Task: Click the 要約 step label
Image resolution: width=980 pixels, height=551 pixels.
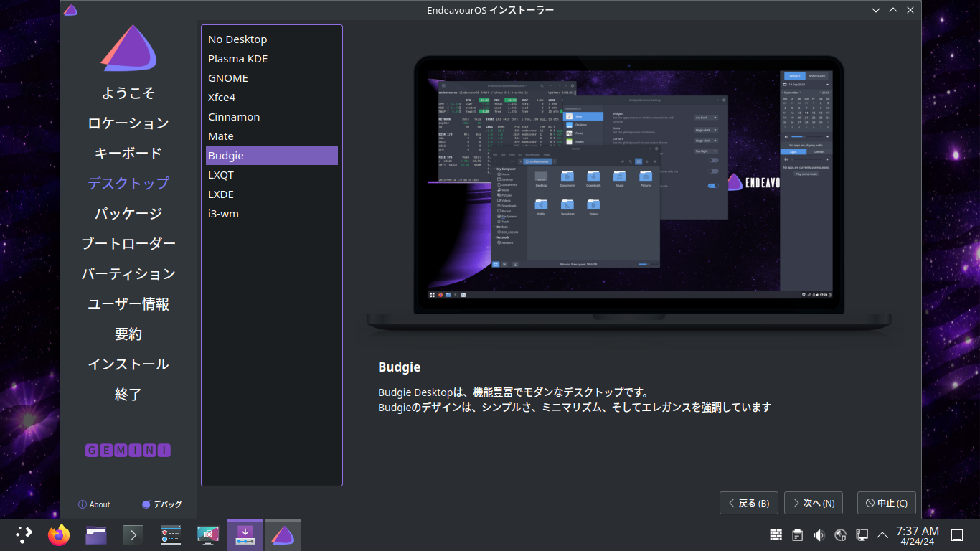Action: point(128,334)
